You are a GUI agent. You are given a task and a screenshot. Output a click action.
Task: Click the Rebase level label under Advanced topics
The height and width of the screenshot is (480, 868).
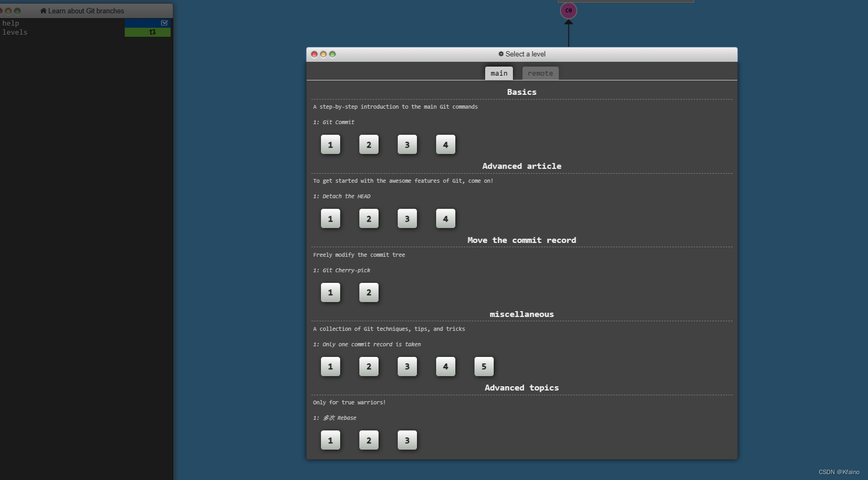click(335, 418)
